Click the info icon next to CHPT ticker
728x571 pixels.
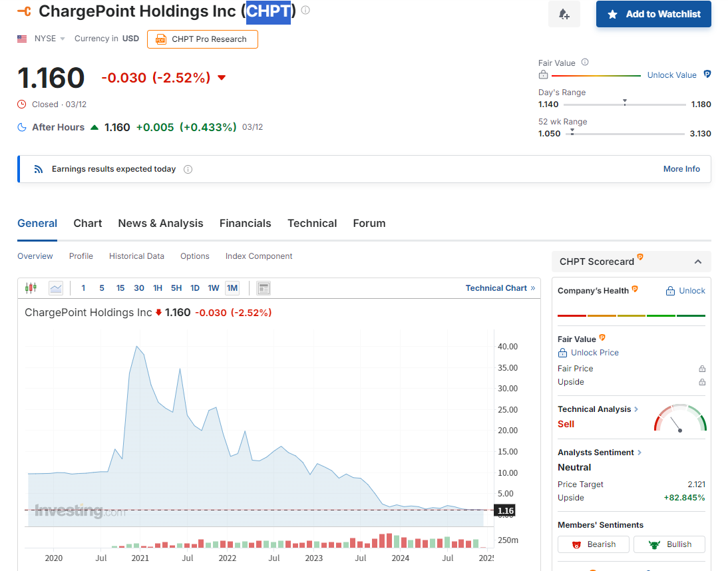pyautogui.click(x=305, y=10)
